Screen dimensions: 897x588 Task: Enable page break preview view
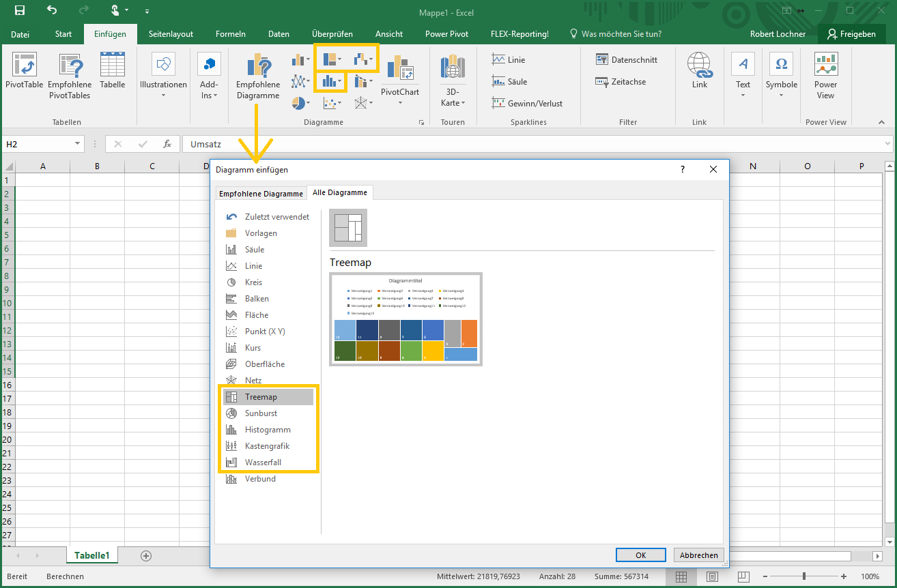(x=743, y=576)
